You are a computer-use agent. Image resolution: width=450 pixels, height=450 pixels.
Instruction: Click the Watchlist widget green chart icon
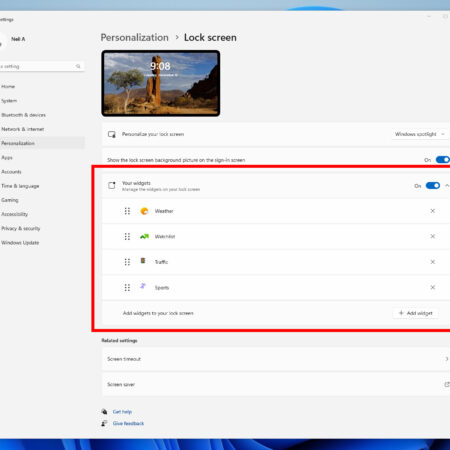[144, 236]
